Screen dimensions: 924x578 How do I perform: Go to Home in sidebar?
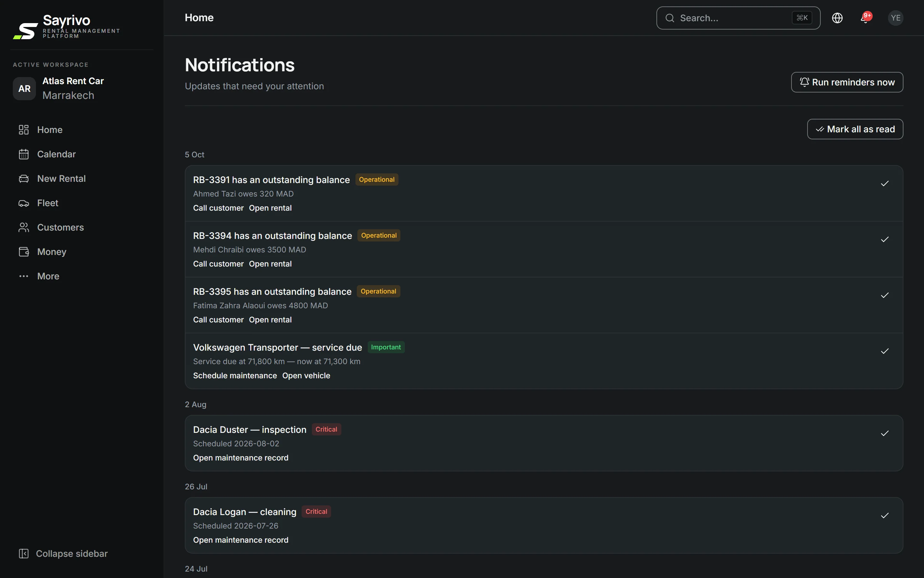(82, 130)
